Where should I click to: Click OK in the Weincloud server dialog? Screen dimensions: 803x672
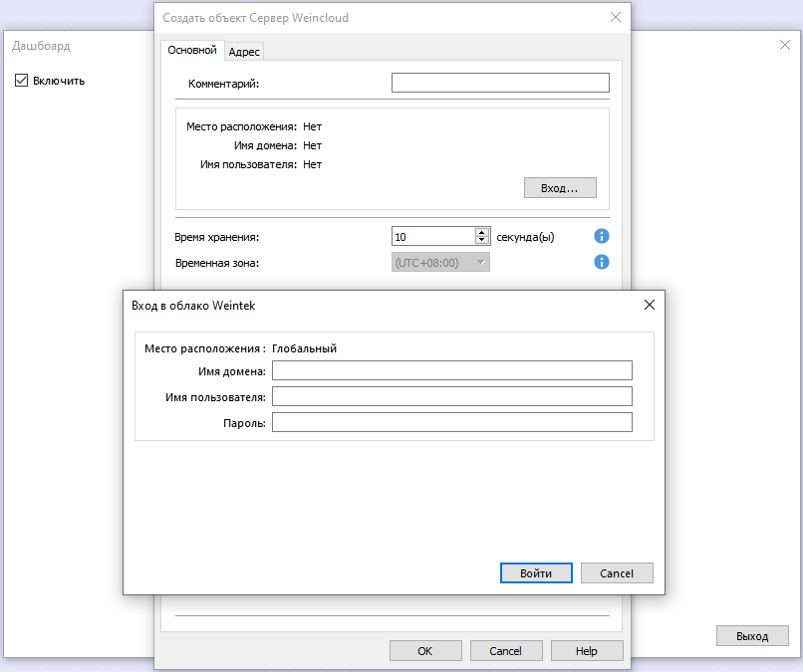tap(425, 650)
